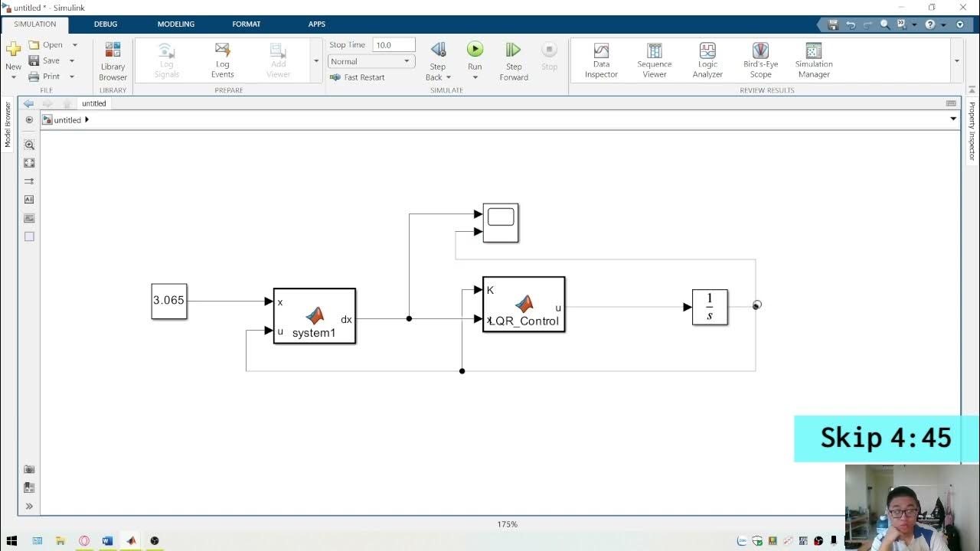Open File Explorer from taskbar
Image resolution: width=980 pixels, height=551 pixels.
pos(60,541)
